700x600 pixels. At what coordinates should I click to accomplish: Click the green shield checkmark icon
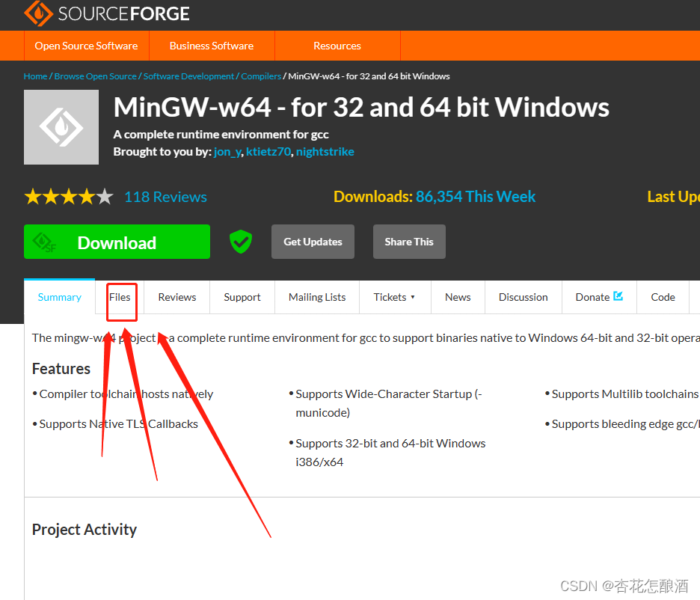[241, 242]
